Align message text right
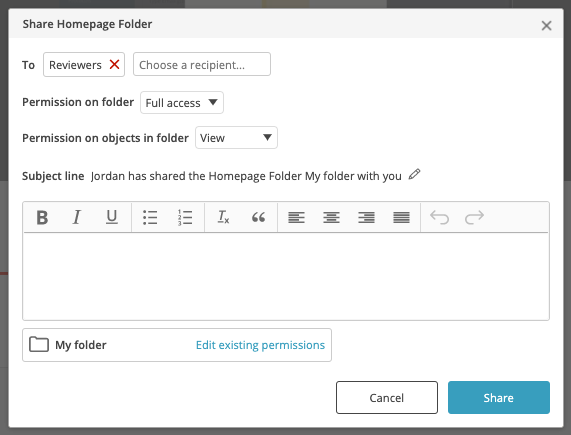Image resolution: width=571 pixels, height=435 pixels. (x=366, y=218)
